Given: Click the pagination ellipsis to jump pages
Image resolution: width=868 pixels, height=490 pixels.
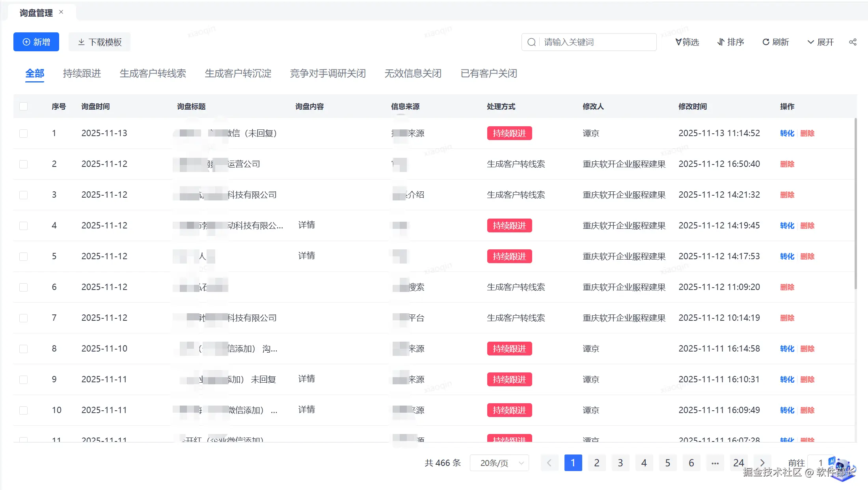Looking at the screenshot, I should tap(715, 463).
